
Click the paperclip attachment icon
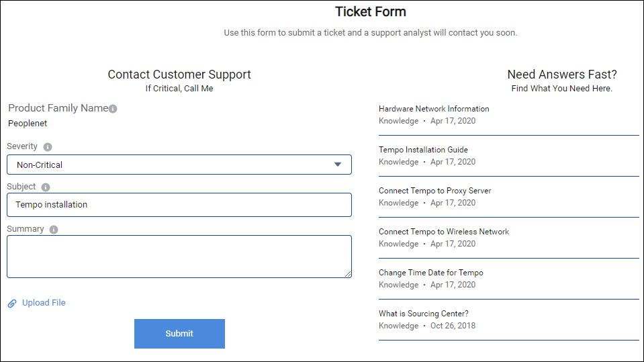12,304
